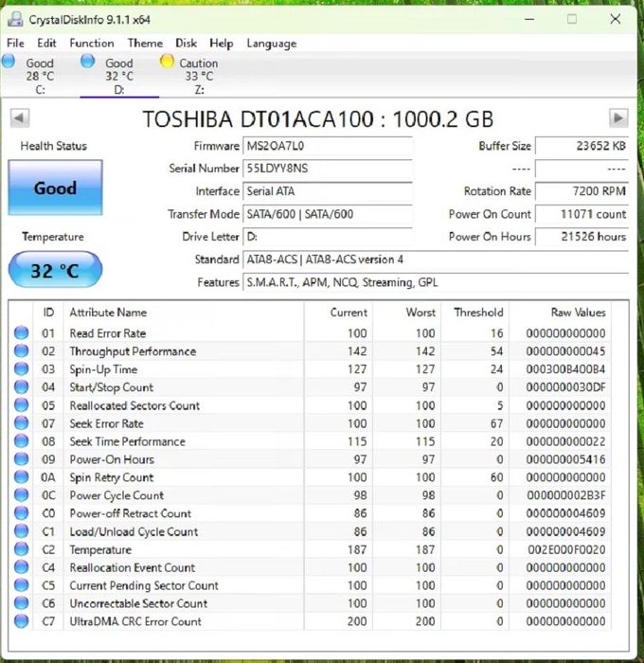Click status orb of Reallocation Event Count row
The height and width of the screenshot is (663, 644).
pyautogui.click(x=21, y=567)
